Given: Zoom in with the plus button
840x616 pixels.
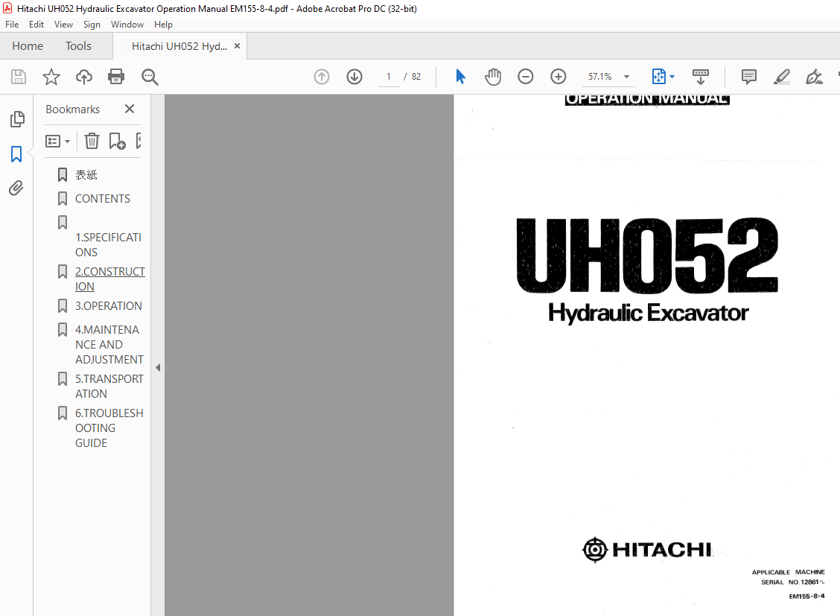Looking at the screenshot, I should (559, 77).
